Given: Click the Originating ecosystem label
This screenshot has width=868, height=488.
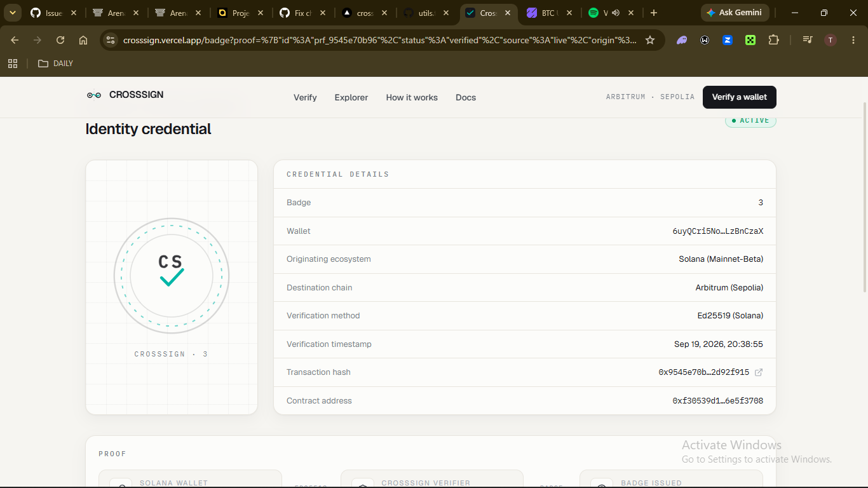Looking at the screenshot, I should [329, 259].
